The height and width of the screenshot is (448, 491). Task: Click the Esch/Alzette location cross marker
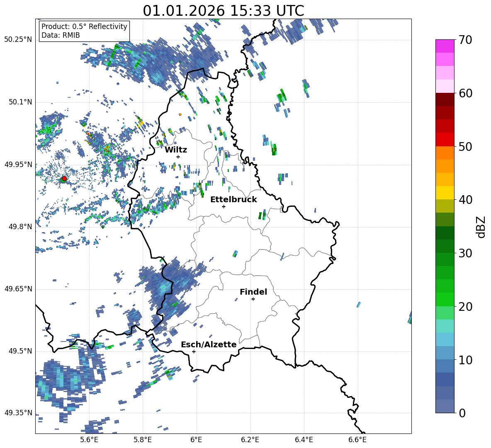(194, 351)
